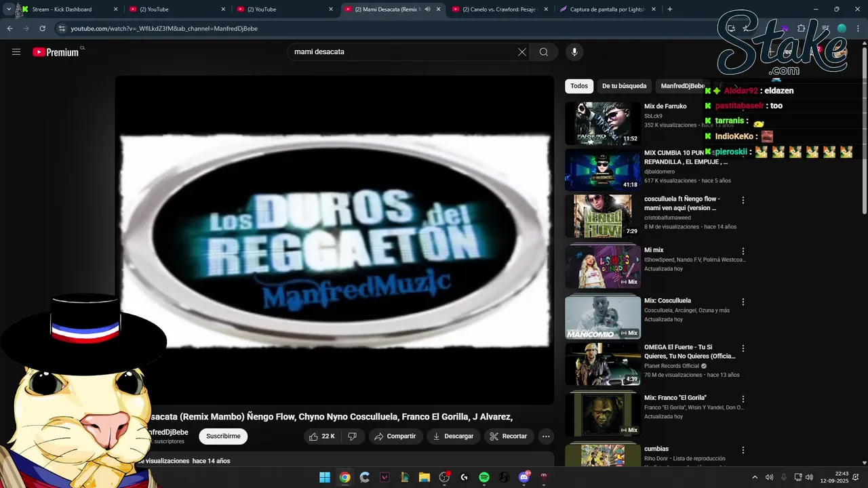Mute the Mami Desacata tab audio
Image resolution: width=868 pixels, height=488 pixels.
click(428, 9)
